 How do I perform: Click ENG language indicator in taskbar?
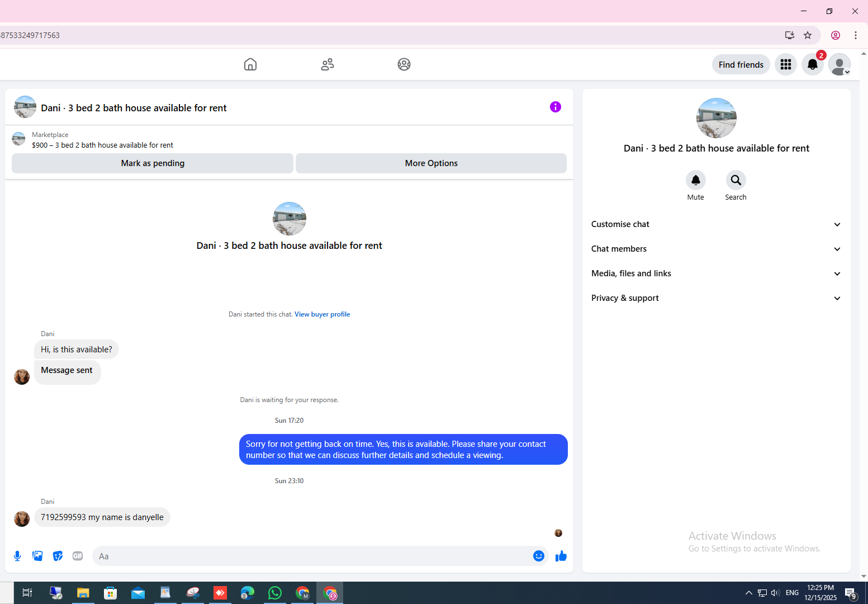point(792,593)
